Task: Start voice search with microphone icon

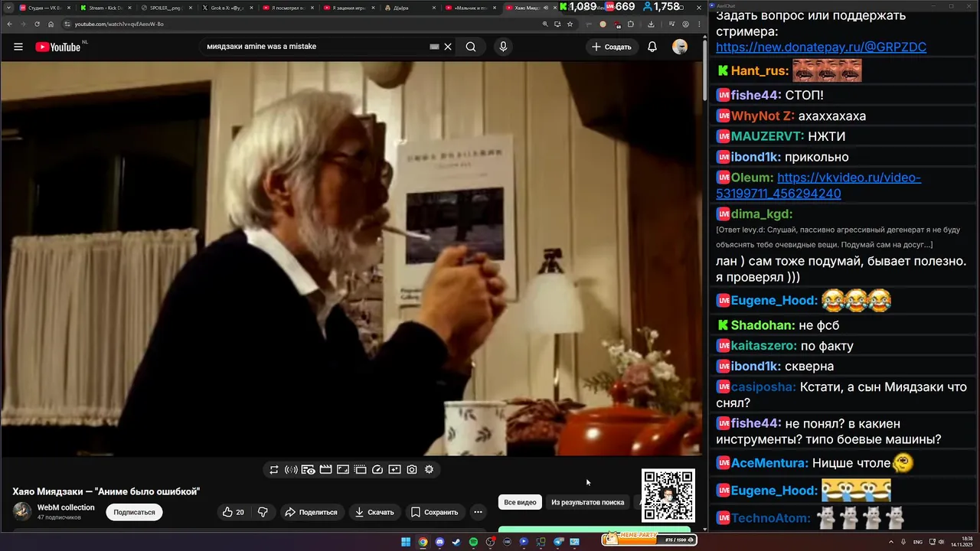Action: pyautogui.click(x=503, y=47)
